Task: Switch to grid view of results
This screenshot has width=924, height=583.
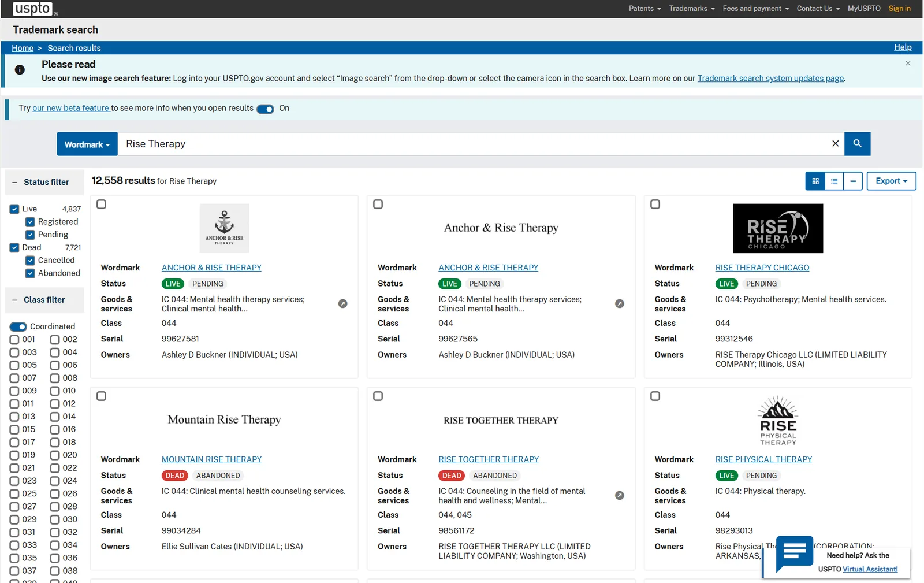Action: [815, 181]
